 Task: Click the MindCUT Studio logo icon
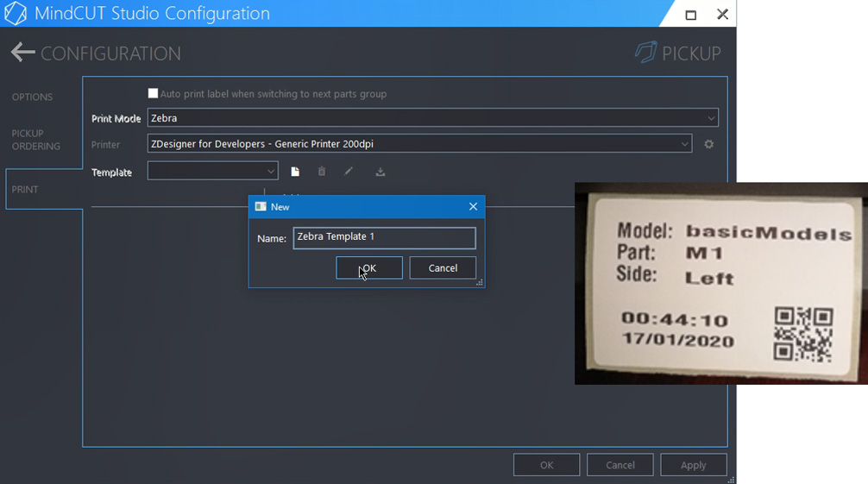point(15,13)
